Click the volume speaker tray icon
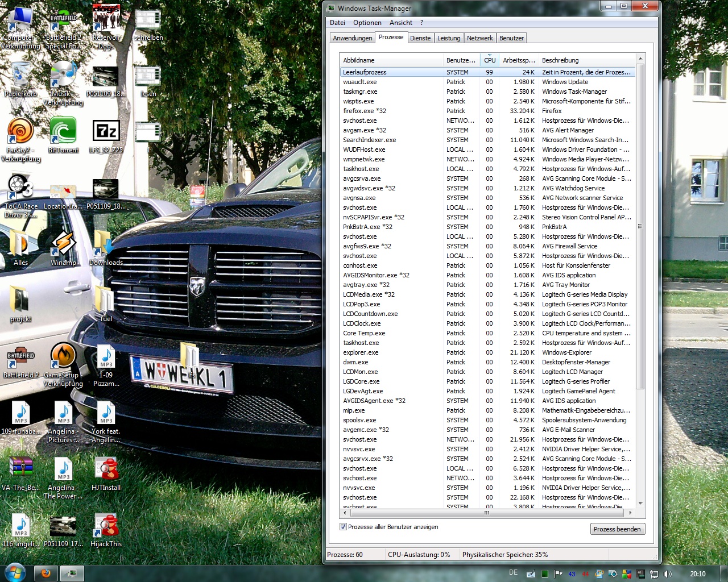Viewport: 728px width, 582px height. click(x=667, y=574)
